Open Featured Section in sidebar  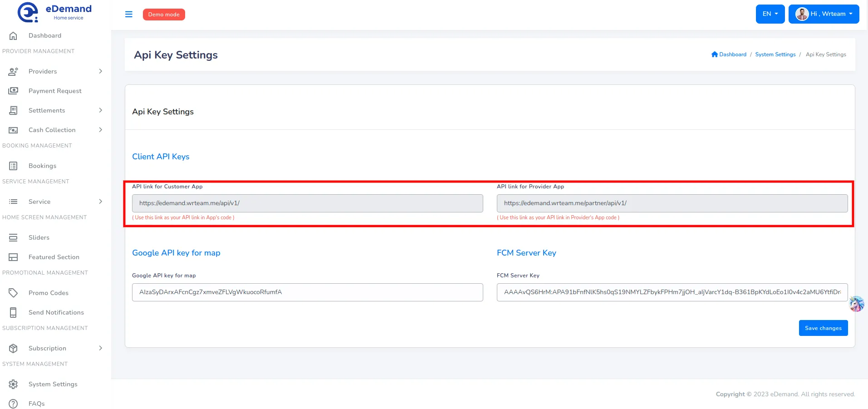(x=54, y=257)
